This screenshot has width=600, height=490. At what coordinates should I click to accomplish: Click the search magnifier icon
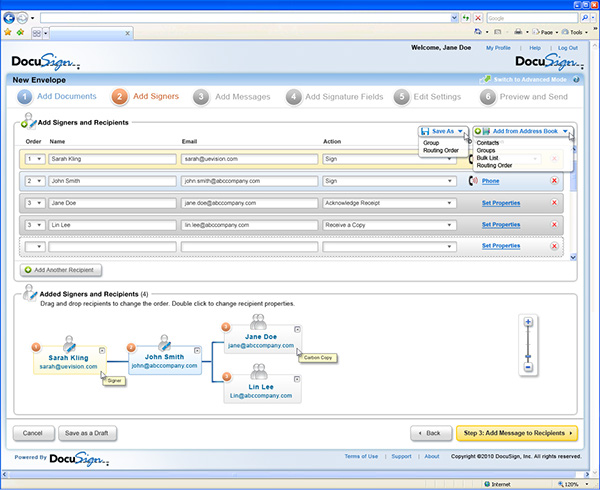click(x=585, y=18)
